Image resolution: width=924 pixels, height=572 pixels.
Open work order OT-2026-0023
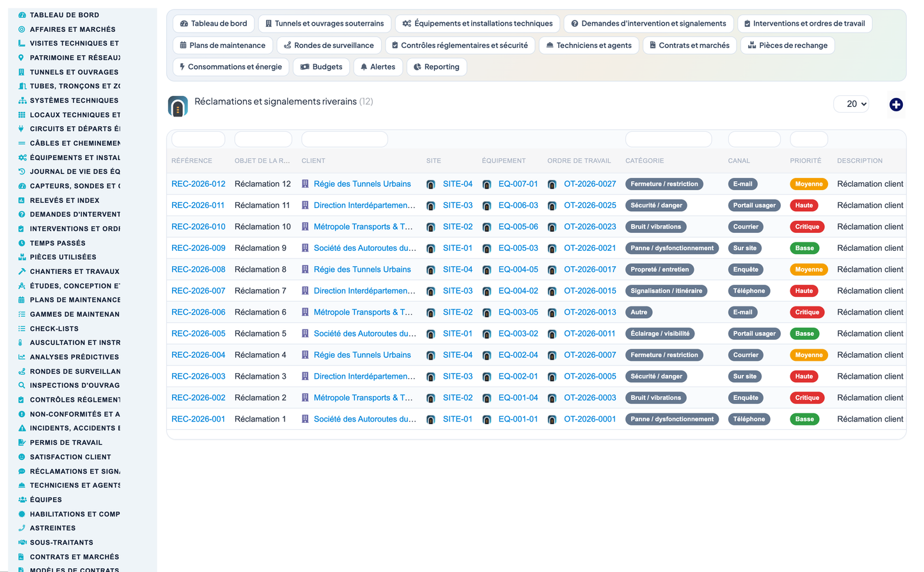tap(590, 226)
